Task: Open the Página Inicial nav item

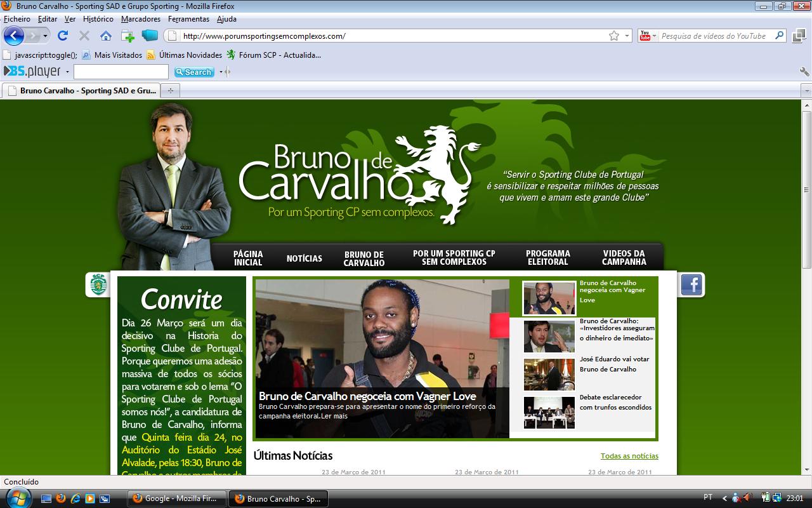Action: coord(248,258)
